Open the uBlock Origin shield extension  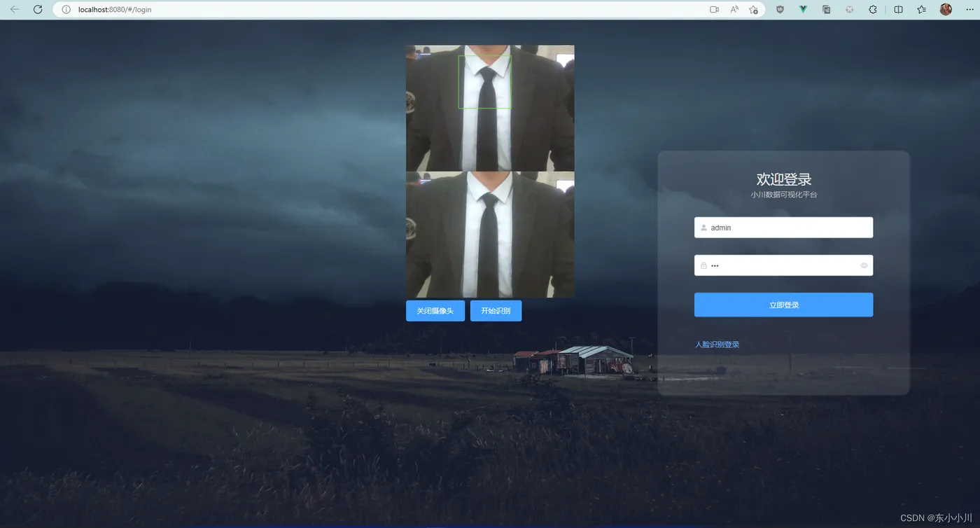(780, 10)
